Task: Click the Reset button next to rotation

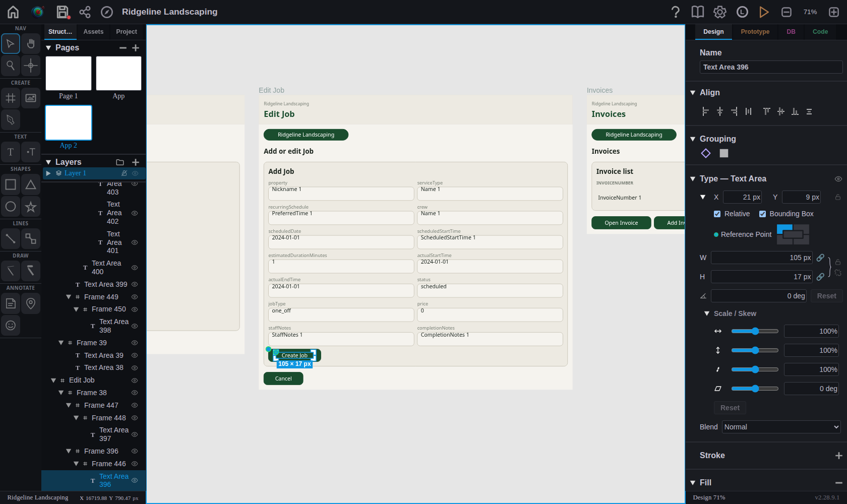Action: 827,296
